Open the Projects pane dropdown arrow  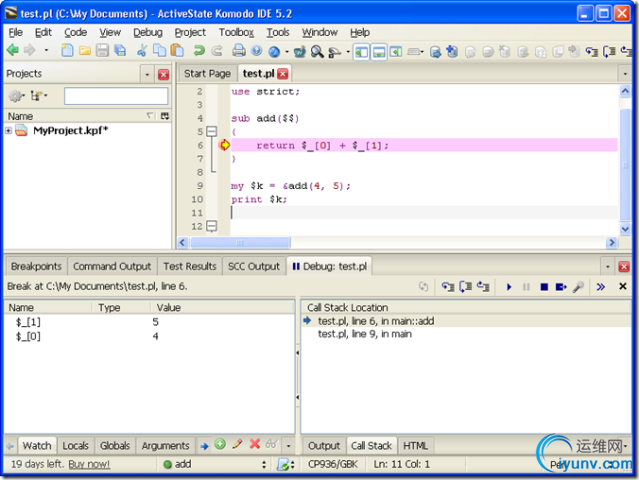147,75
